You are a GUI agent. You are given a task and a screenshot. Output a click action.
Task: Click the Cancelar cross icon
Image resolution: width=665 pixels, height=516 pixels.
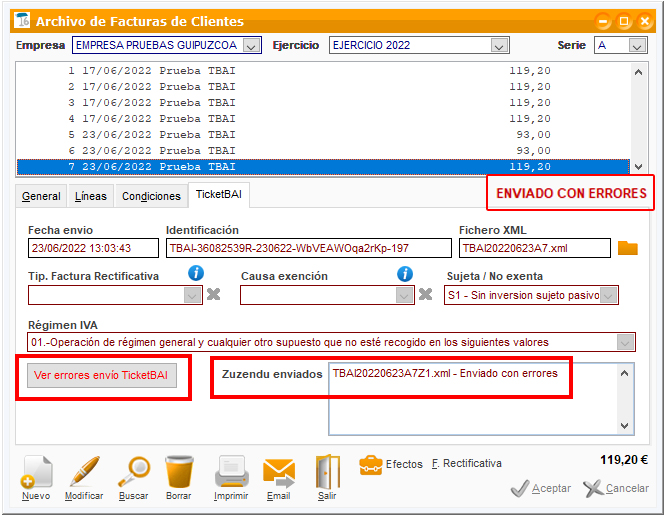[593, 489]
